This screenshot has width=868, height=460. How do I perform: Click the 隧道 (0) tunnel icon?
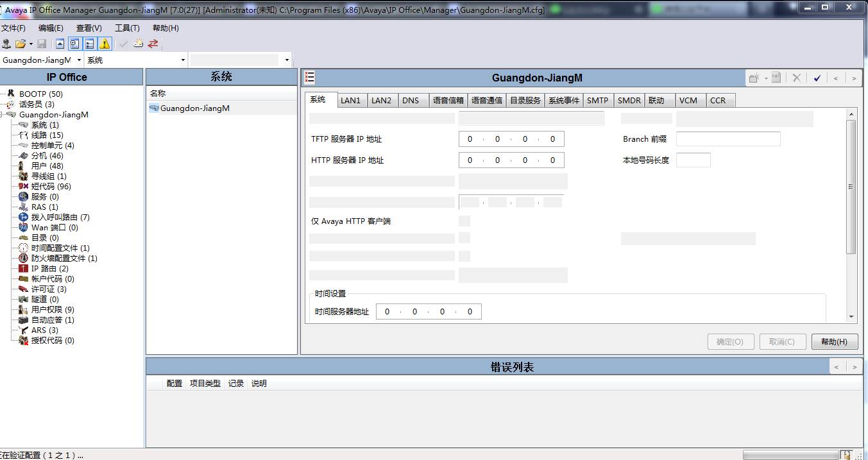click(x=24, y=300)
